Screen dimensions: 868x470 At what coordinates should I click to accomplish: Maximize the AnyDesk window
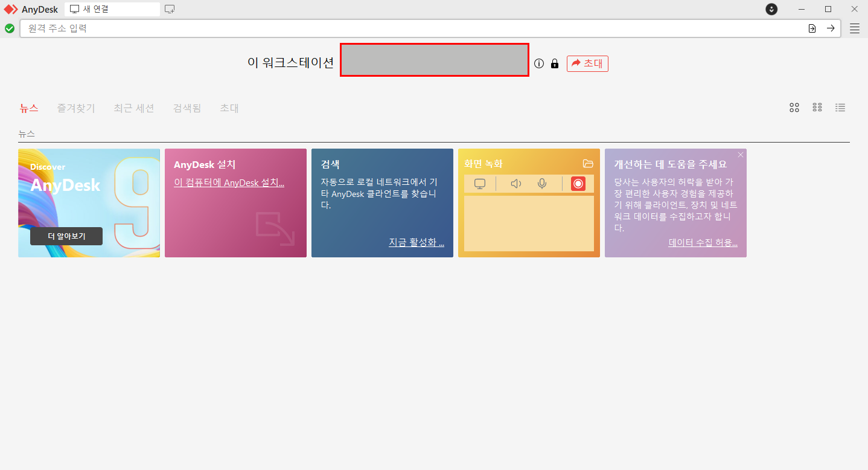point(828,9)
